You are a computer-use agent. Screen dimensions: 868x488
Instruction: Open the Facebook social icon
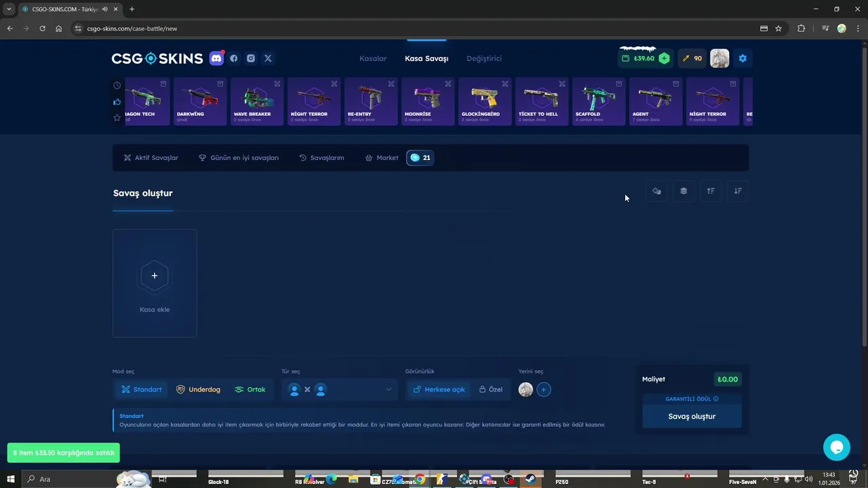[234, 58]
